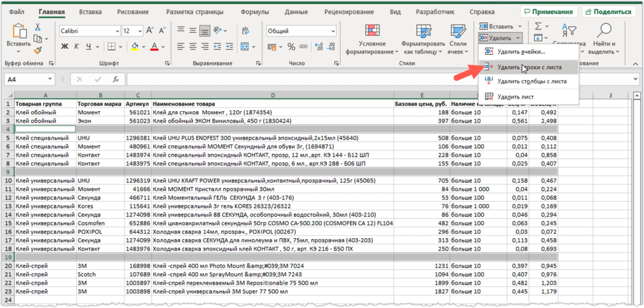644x308 pixels.
Task: Switch to the Формулы ribbon tab
Action: 255,12
